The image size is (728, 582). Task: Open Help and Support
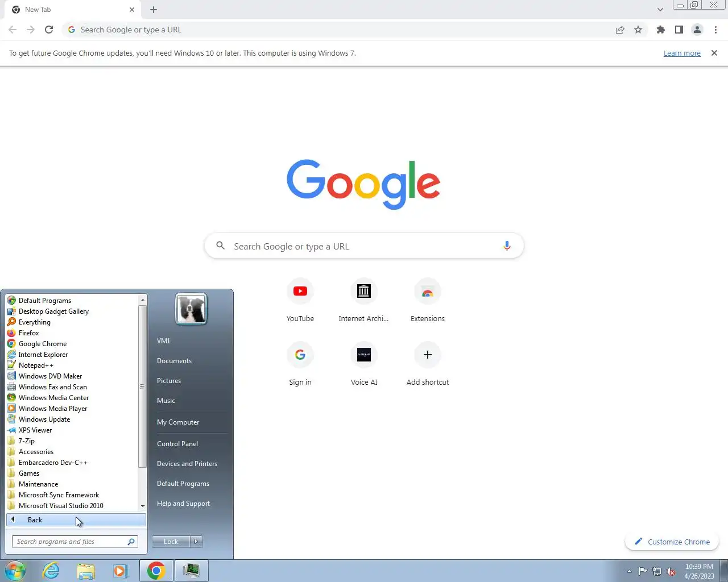click(x=183, y=504)
